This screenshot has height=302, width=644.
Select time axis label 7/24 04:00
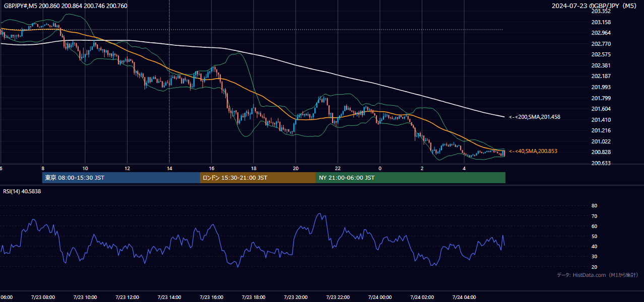(x=464, y=297)
